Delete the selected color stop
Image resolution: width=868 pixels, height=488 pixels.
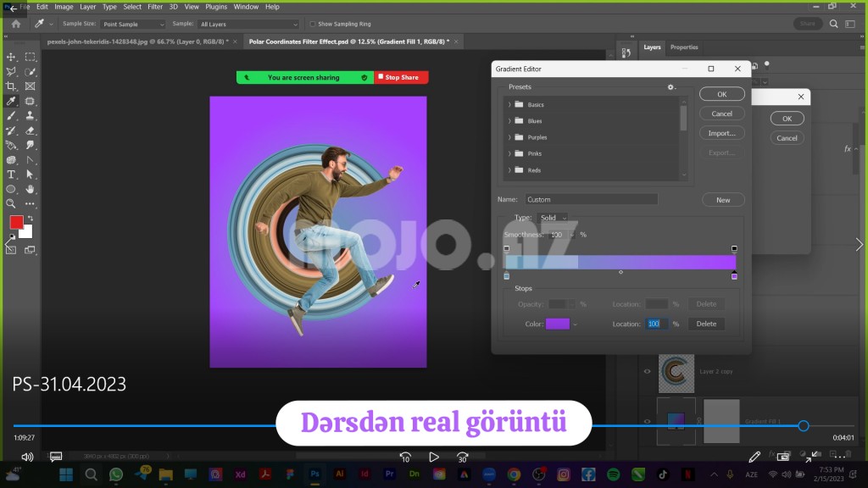click(x=706, y=324)
